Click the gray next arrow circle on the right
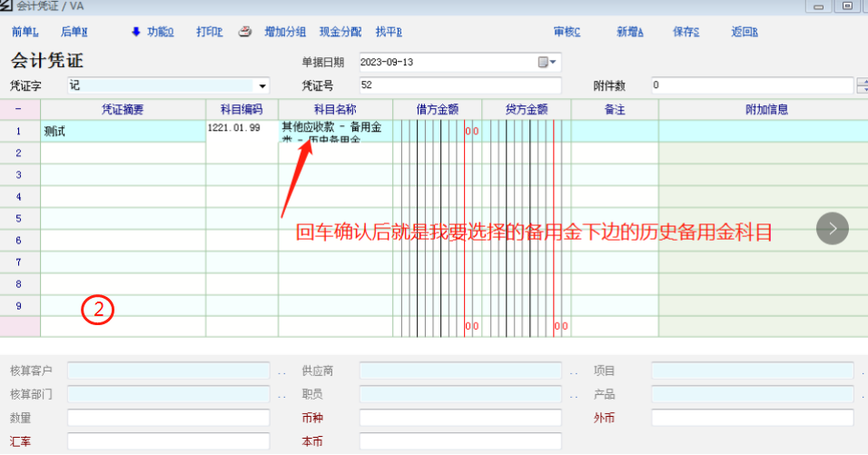 (x=833, y=228)
